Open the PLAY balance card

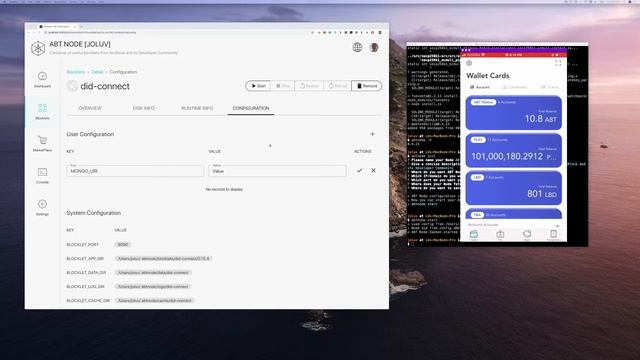tap(513, 150)
